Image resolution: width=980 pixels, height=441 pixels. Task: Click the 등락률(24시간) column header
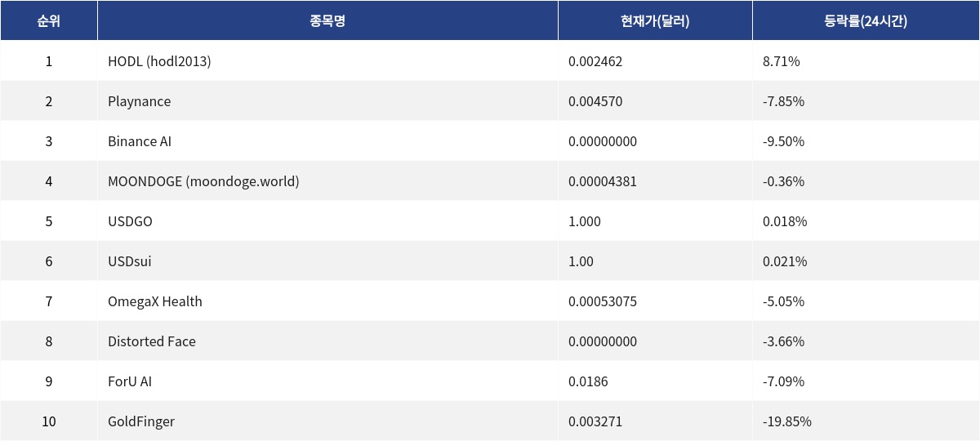click(866, 21)
